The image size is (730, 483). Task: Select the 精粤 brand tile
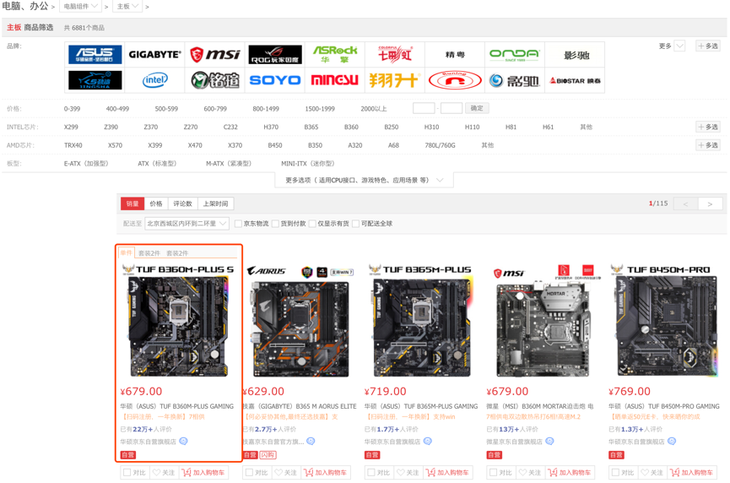pos(455,54)
